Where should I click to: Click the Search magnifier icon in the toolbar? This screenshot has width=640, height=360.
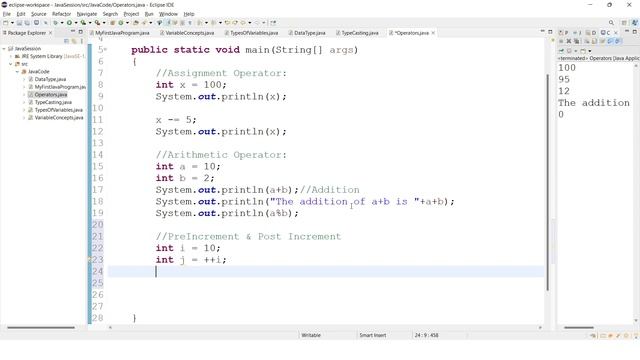(611, 23)
